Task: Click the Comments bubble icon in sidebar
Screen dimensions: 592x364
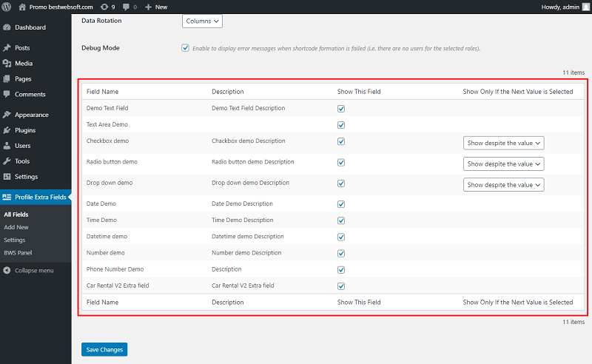Action: [x=7, y=94]
